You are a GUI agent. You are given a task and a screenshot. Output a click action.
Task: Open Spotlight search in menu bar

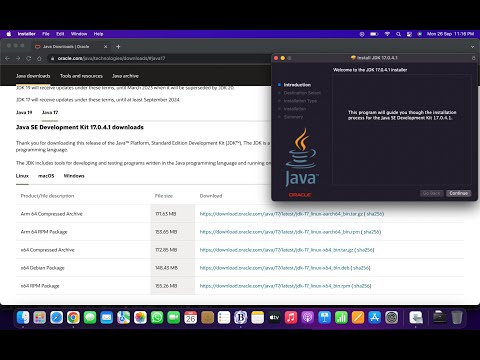point(398,34)
